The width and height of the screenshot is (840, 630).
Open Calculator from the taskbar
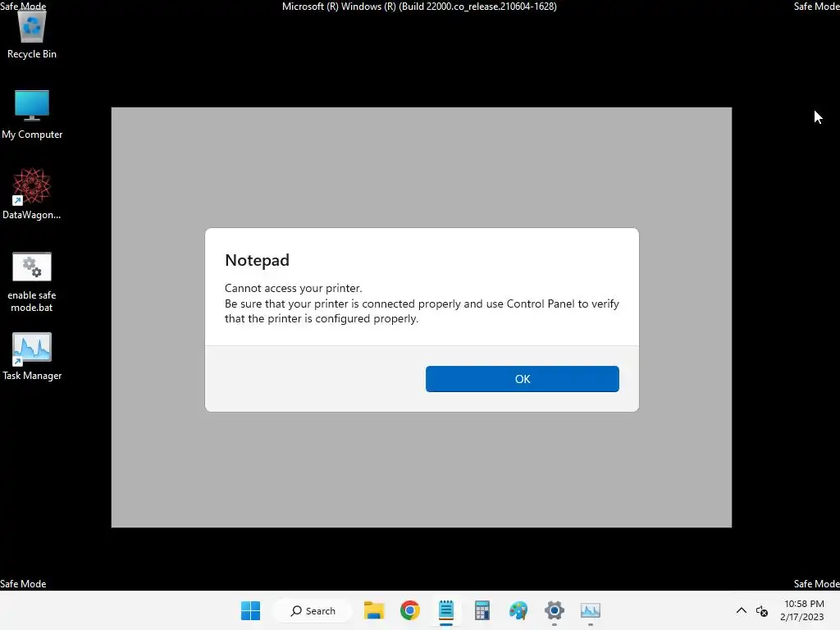click(482, 610)
